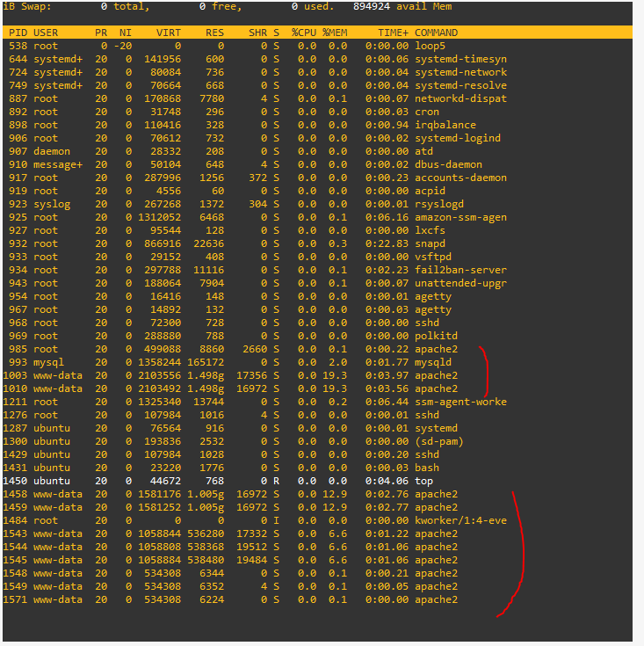Click the VIRT column header
This screenshot has width=644, height=646.
click(169, 33)
